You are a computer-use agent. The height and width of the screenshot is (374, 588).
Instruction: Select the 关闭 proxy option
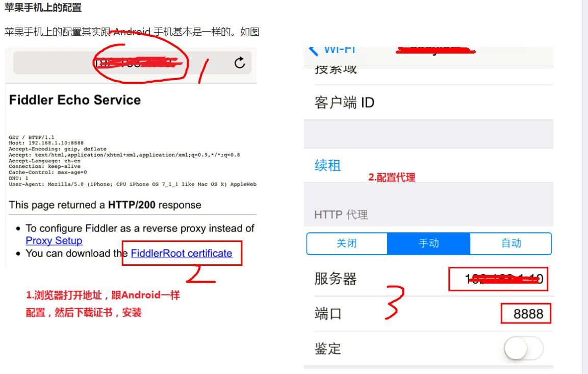click(347, 243)
